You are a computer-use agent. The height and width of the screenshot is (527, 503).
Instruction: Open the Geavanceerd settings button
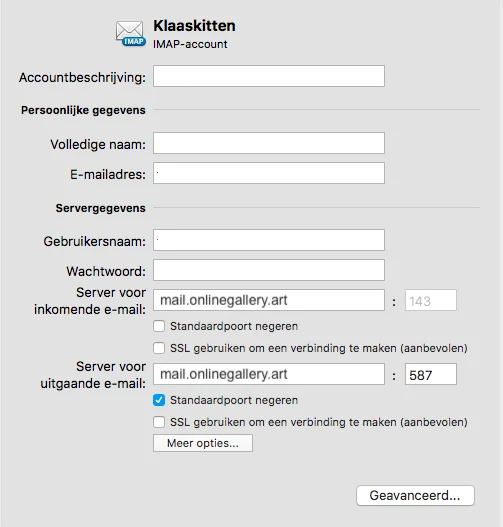coord(415,495)
